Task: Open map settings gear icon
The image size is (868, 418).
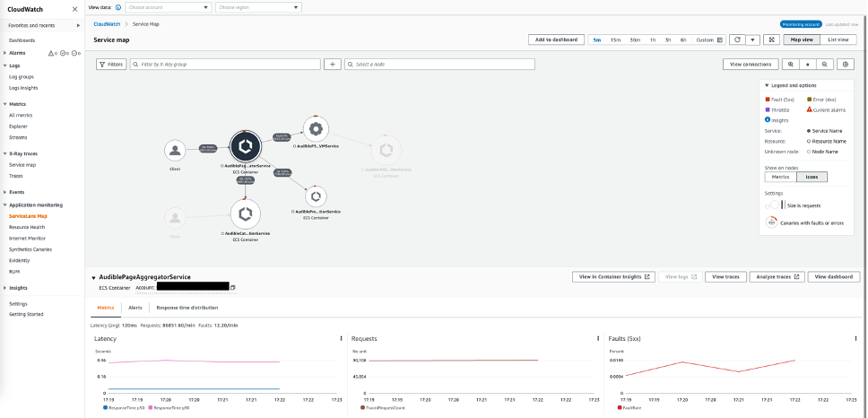Action: click(x=846, y=65)
